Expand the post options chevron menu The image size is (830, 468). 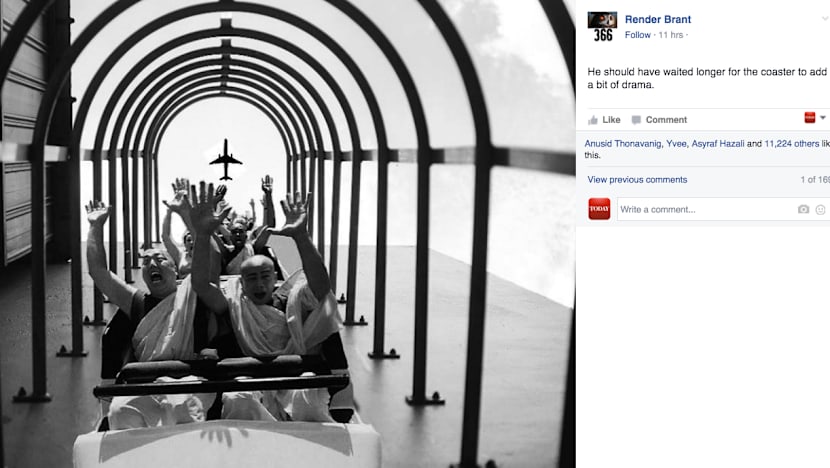(x=825, y=19)
